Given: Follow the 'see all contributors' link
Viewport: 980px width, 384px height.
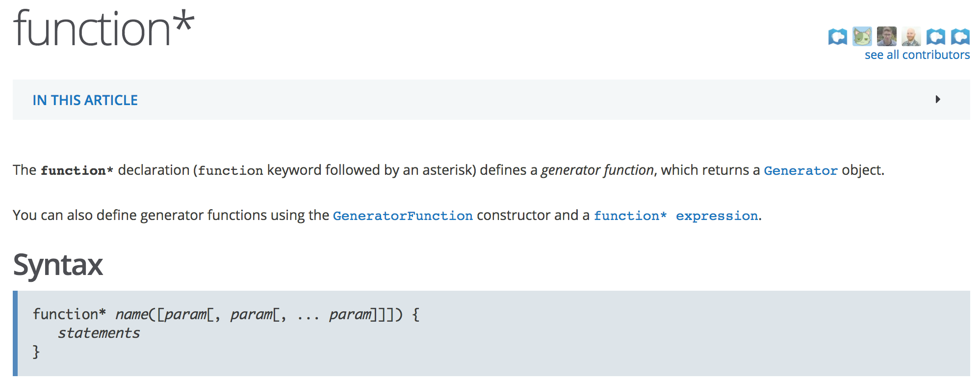Looking at the screenshot, I should point(917,55).
